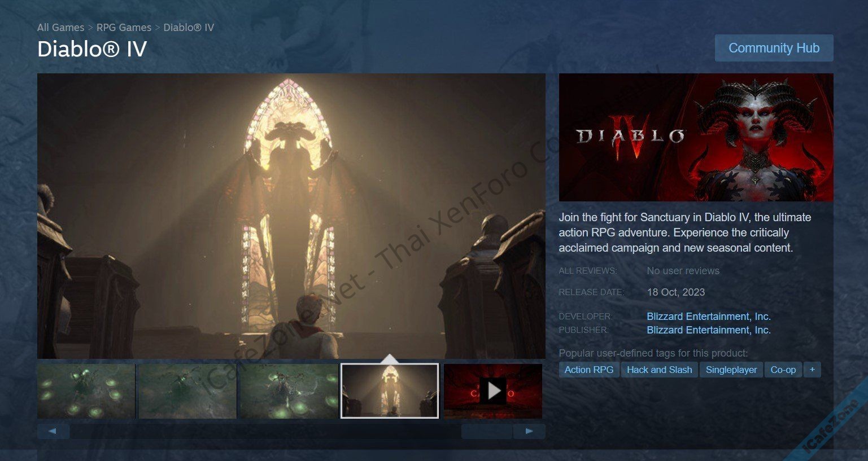Click the left scroll arrow under thumbnails
This screenshot has height=461, width=868.
click(53, 431)
